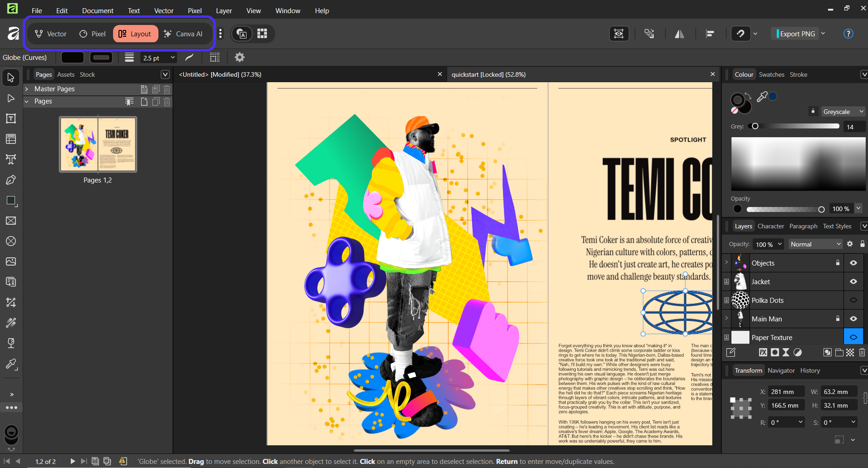Open the Greyscale colour model dropdown
The image size is (868, 468).
[843, 112]
